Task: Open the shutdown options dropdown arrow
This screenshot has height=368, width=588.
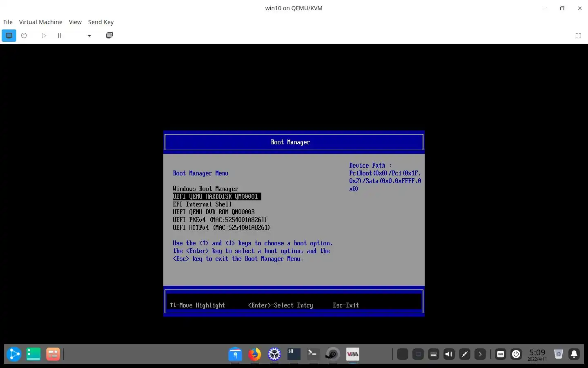Action: pos(89,36)
